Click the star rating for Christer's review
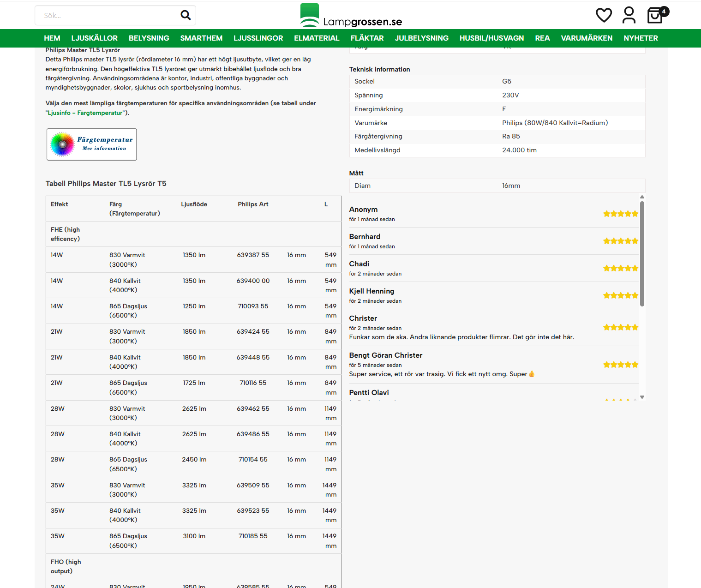701x588 pixels. click(x=620, y=327)
